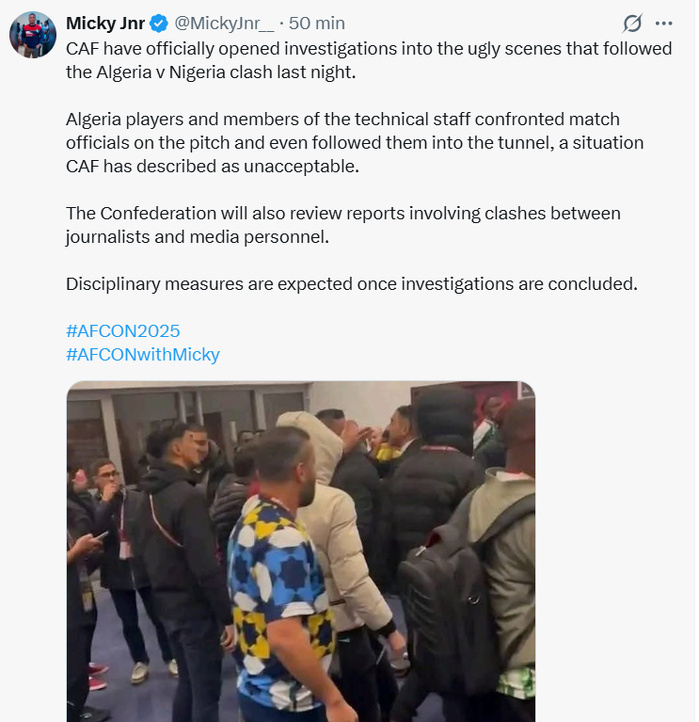Open the three-dot More options menu
Screen dimensions: 699x722
[x=664, y=23]
